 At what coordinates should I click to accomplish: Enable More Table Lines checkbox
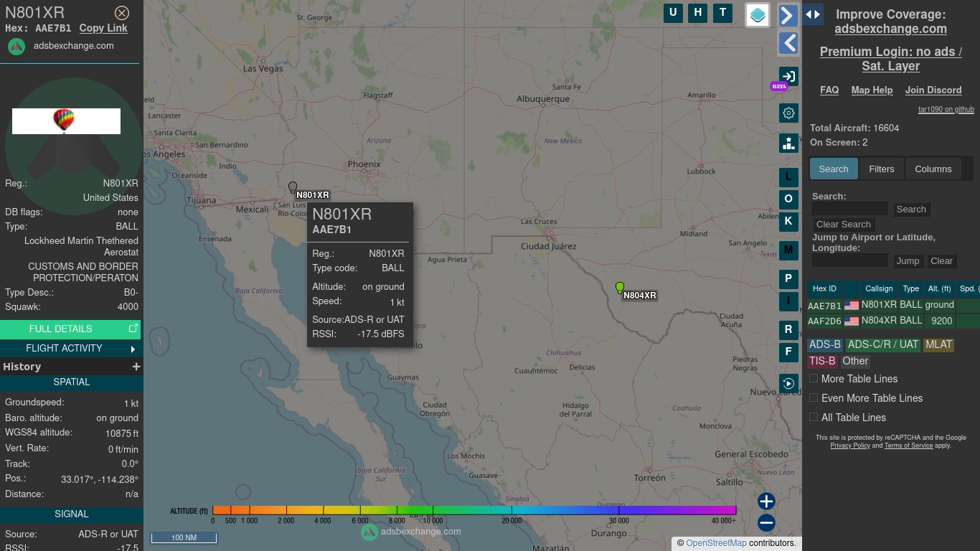click(814, 378)
